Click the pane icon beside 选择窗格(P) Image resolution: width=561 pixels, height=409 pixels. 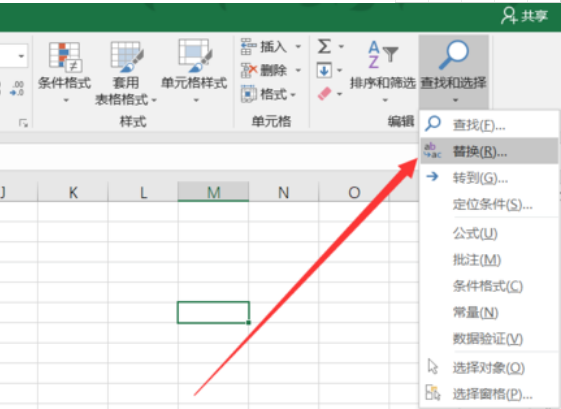point(433,393)
